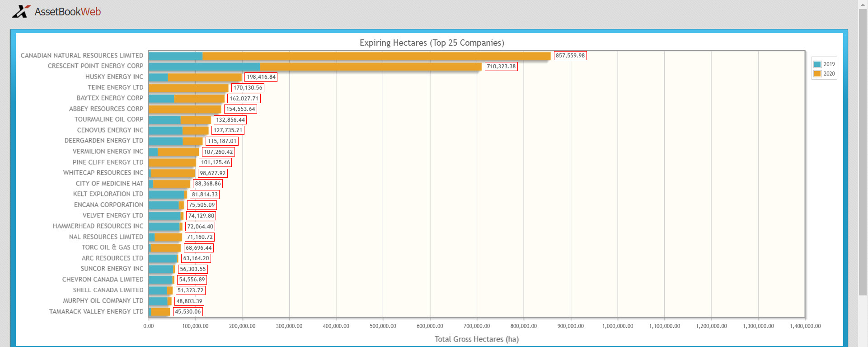Click the 170,130.56 value label

point(248,88)
